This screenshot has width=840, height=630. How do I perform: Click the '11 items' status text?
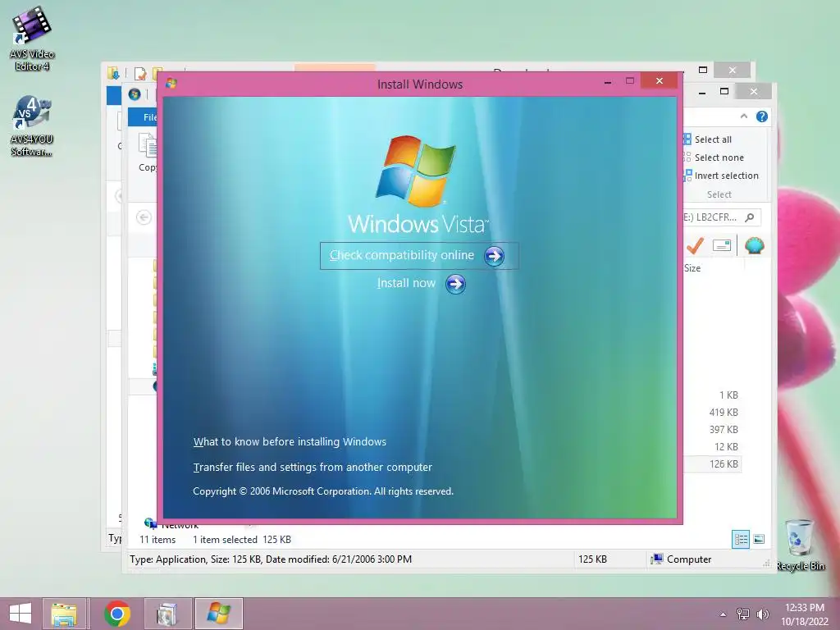pos(157,540)
